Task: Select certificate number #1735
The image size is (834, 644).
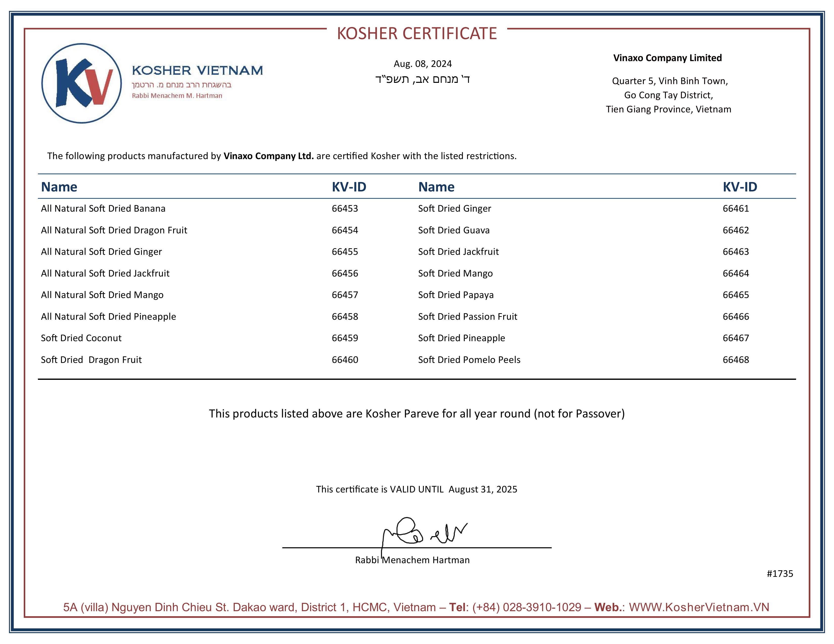Action: click(780, 574)
